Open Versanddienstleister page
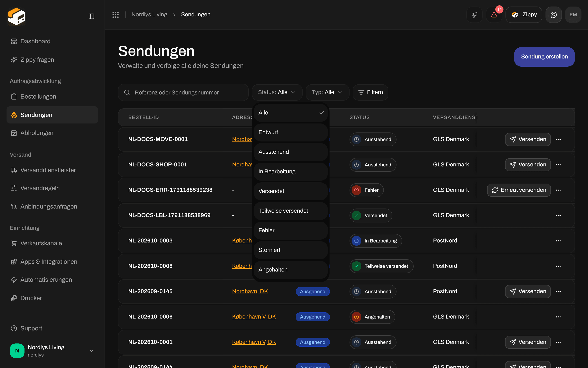The image size is (588, 368). pos(52,170)
